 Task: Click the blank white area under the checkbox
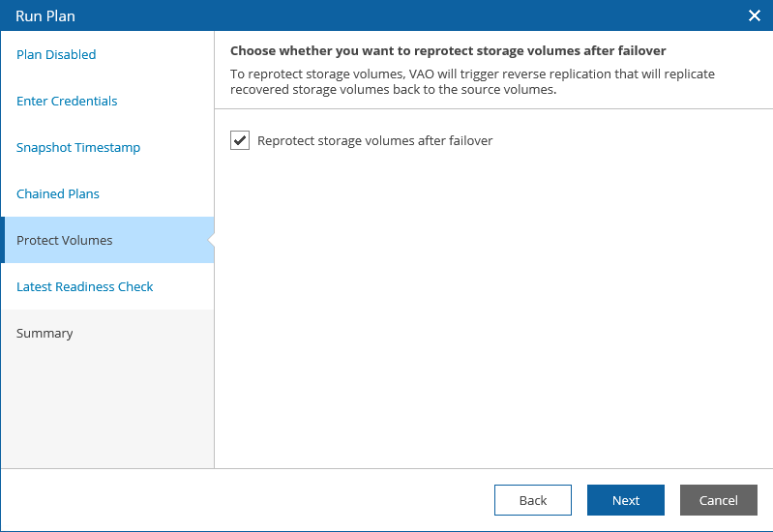coord(493,310)
